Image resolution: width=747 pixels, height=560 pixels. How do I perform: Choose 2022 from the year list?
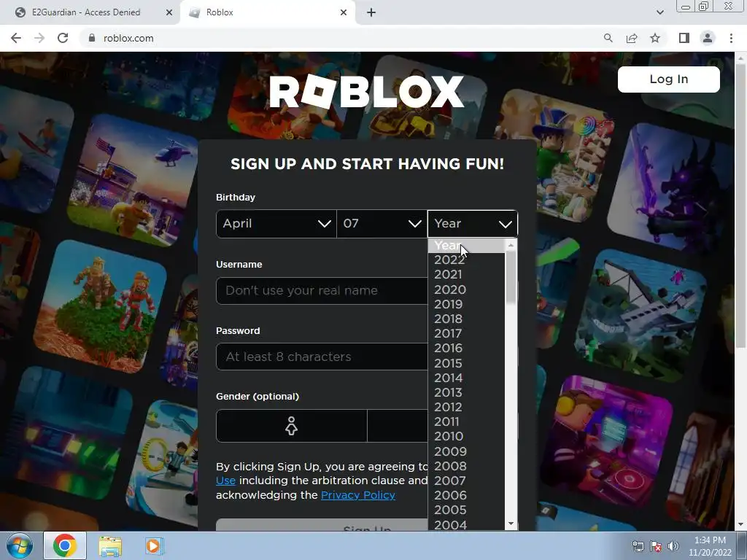[x=466, y=260]
